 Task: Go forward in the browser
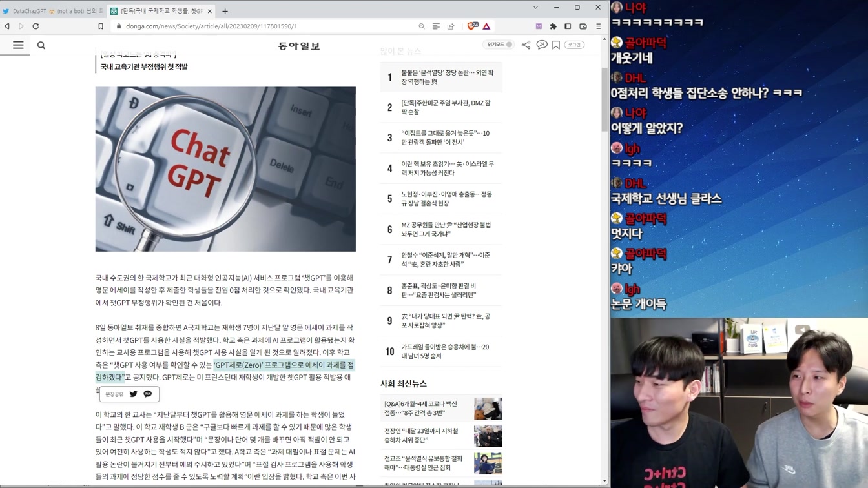tap(21, 26)
